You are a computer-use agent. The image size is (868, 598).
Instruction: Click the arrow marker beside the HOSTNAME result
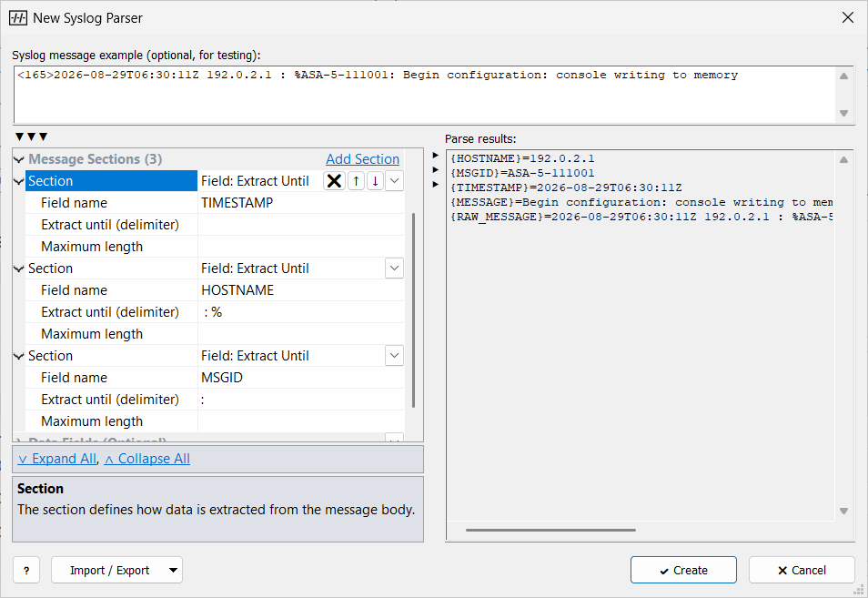click(x=436, y=156)
